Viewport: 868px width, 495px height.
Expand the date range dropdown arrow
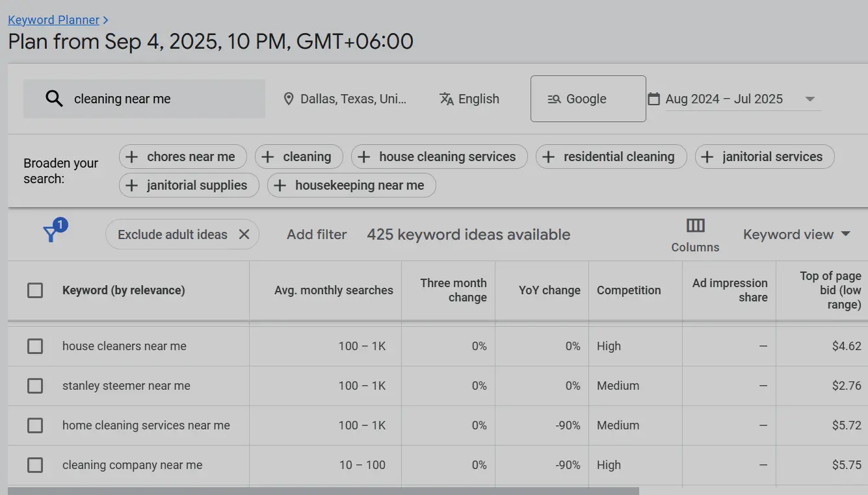[x=810, y=99]
